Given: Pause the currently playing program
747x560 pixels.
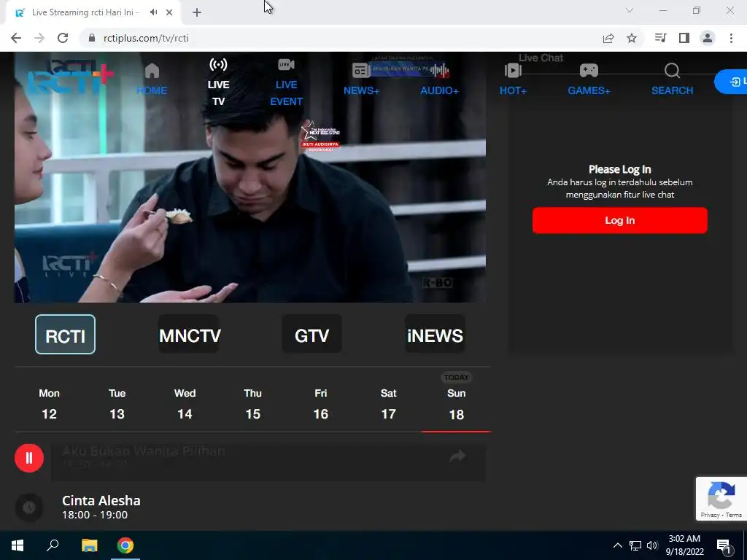Looking at the screenshot, I should click(29, 458).
